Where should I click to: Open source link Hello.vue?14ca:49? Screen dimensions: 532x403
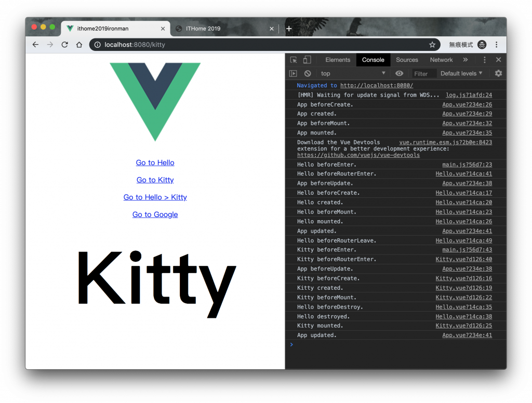tap(464, 240)
